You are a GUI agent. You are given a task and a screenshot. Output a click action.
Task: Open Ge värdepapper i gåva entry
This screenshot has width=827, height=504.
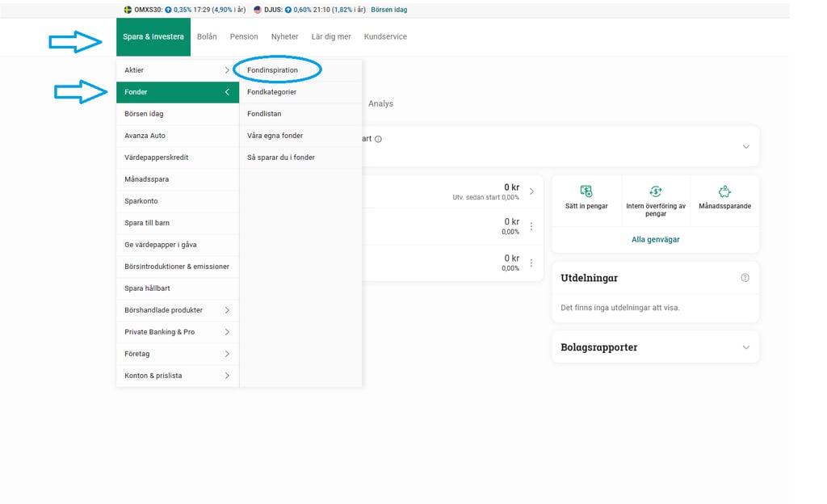coord(178,245)
